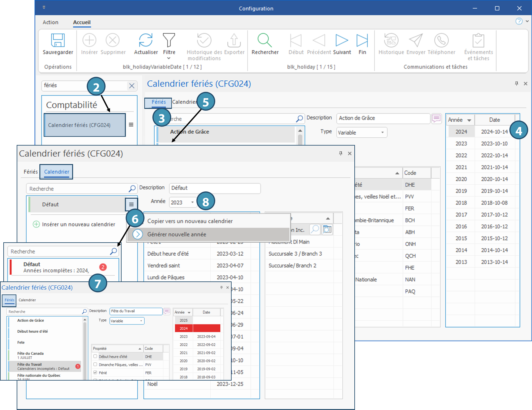Image resolution: width=532 pixels, height=410 pixels.
Task: Open the Année column filter arrow
Action: pos(469,120)
